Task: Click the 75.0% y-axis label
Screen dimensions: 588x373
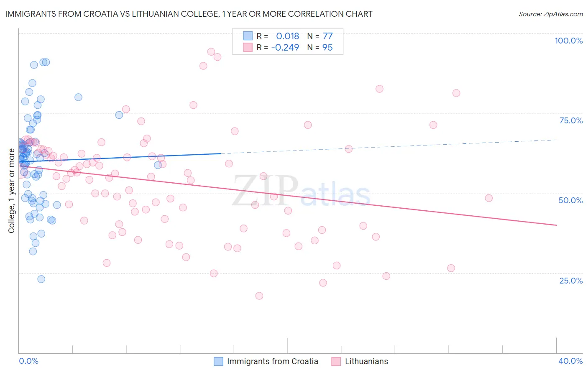Action: point(571,120)
